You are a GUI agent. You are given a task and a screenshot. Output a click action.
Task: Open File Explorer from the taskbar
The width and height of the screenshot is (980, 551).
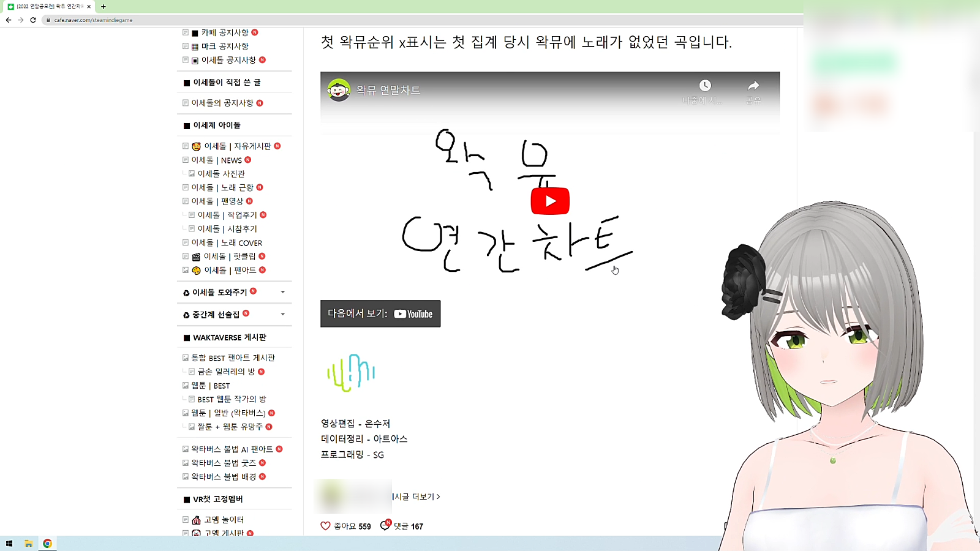pos(28,544)
